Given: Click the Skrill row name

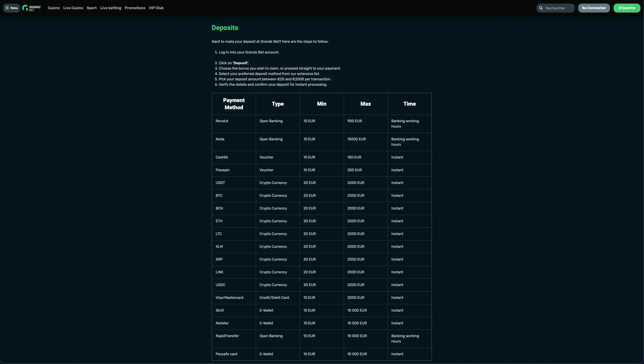Looking at the screenshot, I should pyautogui.click(x=220, y=310).
